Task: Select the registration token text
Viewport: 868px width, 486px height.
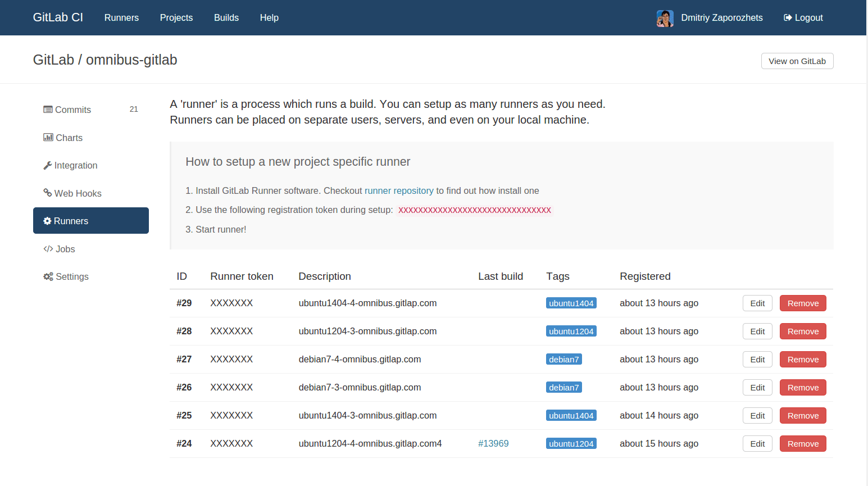Action: click(475, 210)
